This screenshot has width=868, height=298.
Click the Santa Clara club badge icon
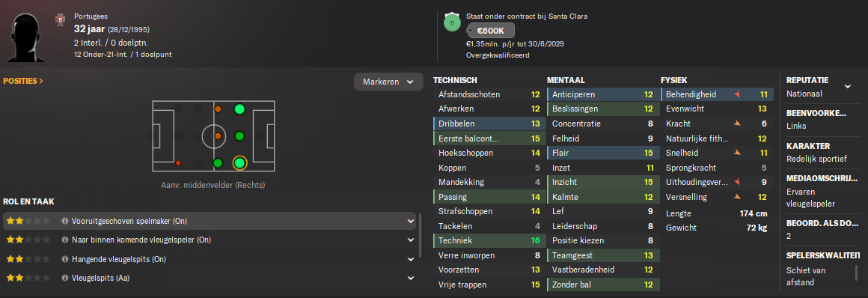(x=452, y=22)
